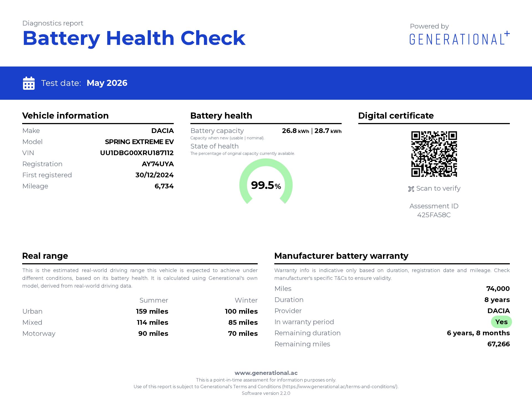Image resolution: width=532 pixels, height=399 pixels.
Task: Click the small QR icon beside Scan to verify
Action: pyautogui.click(x=411, y=189)
